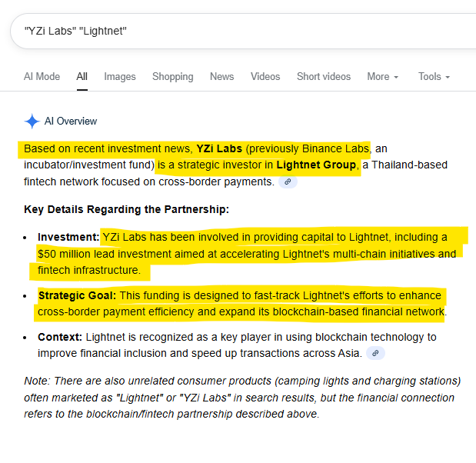
Task: Expand the More dropdown
Action: (x=382, y=76)
